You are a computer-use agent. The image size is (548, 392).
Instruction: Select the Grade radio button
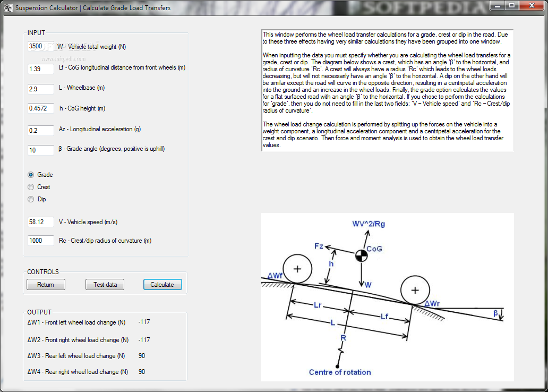point(31,175)
